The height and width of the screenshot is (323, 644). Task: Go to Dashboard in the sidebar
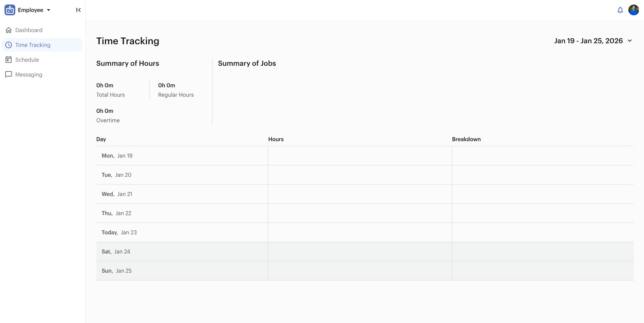[x=29, y=30]
